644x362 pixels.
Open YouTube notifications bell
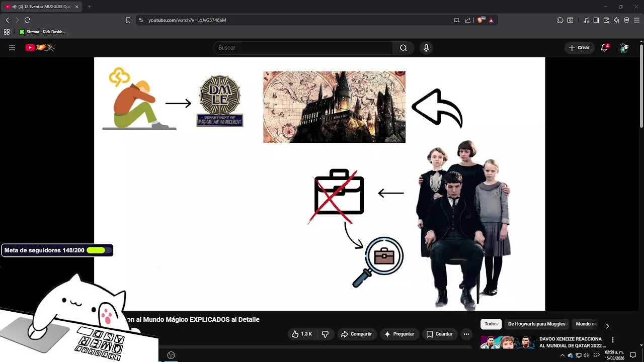(604, 48)
